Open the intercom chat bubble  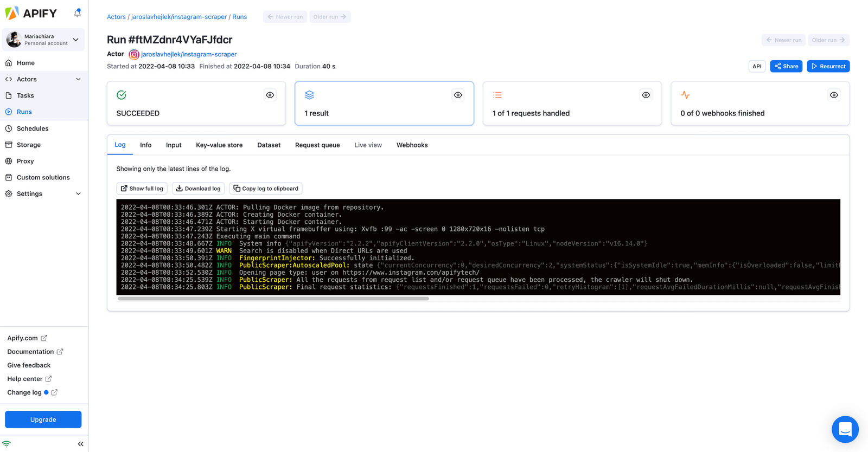[845, 429]
